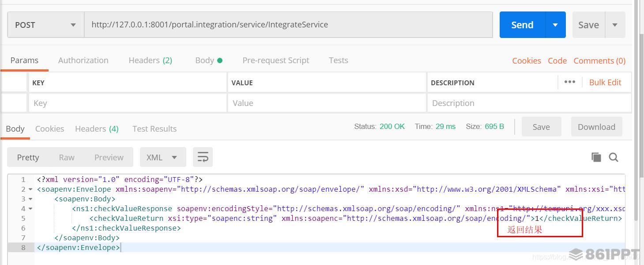
Task: Click the checkValueReturn line of code
Action: pyautogui.click(x=356, y=219)
